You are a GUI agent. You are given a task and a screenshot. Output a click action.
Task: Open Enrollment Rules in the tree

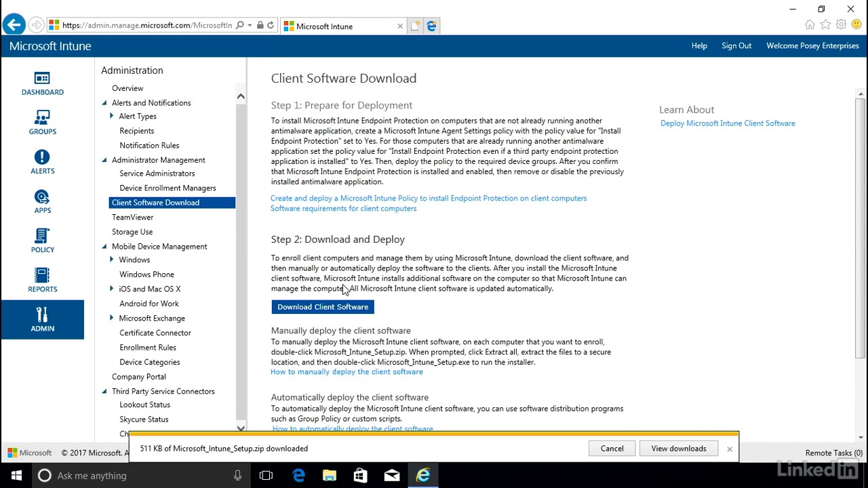(148, 348)
